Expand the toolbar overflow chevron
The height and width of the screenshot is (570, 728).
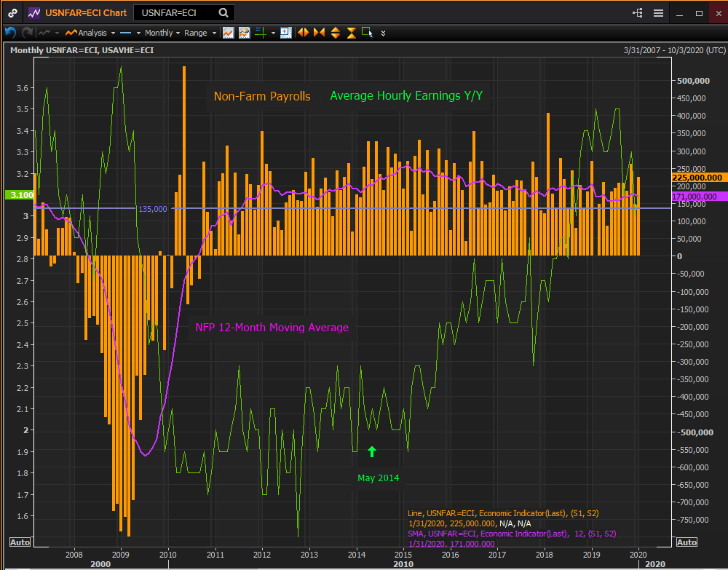tap(383, 33)
